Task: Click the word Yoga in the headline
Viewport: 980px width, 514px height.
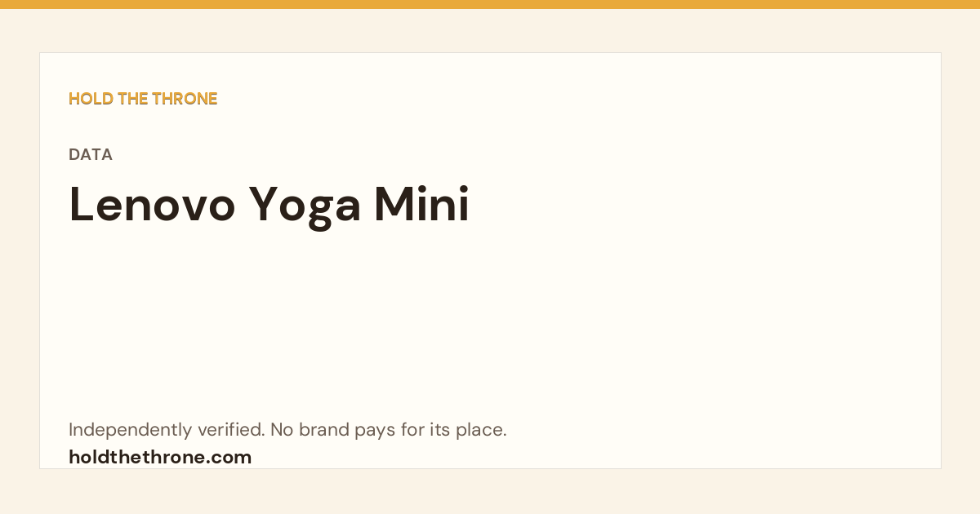Action: click(x=305, y=207)
